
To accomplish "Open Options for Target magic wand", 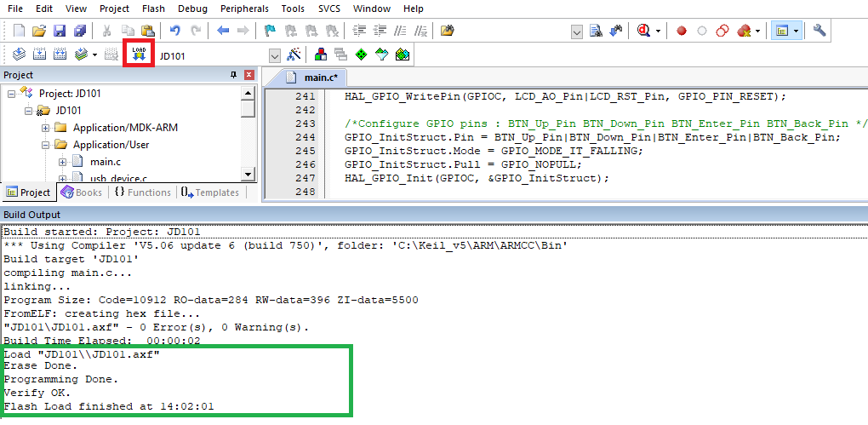I will [294, 55].
